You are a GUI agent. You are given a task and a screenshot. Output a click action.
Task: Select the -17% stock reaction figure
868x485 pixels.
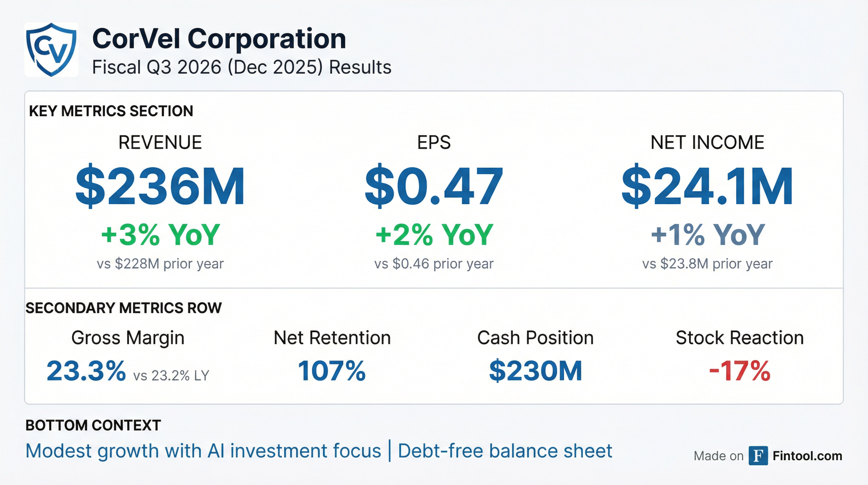(x=740, y=371)
